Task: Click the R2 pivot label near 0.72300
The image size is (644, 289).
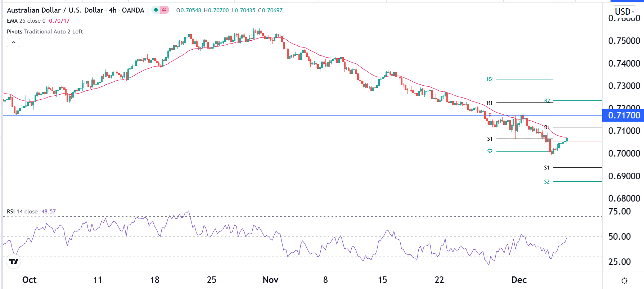Action: point(547,101)
